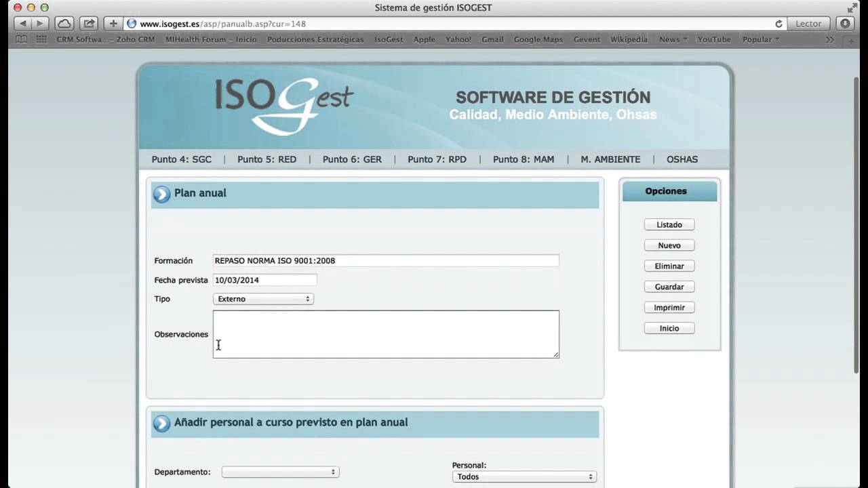Open Poducciones Estratégicas bookmark

[x=315, y=39]
